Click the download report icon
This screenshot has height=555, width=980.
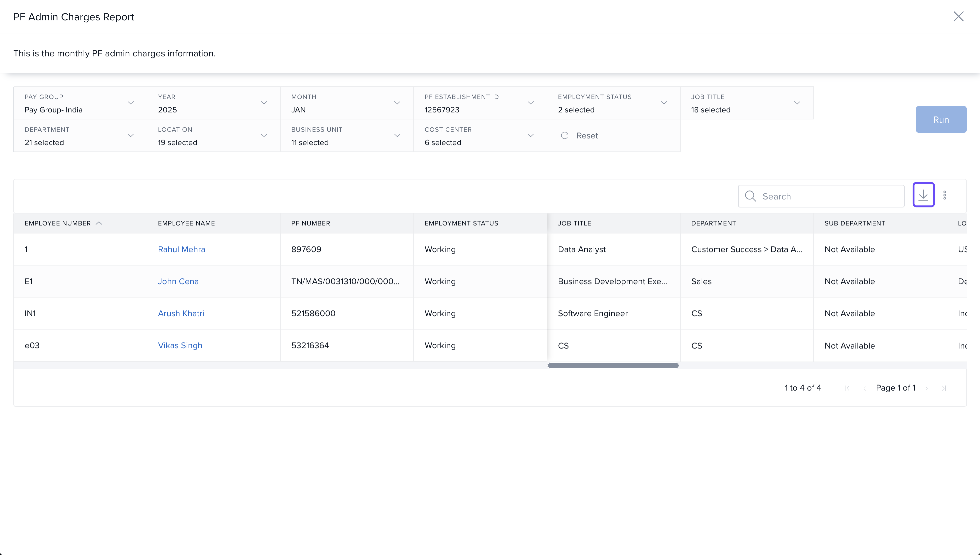pos(923,195)
